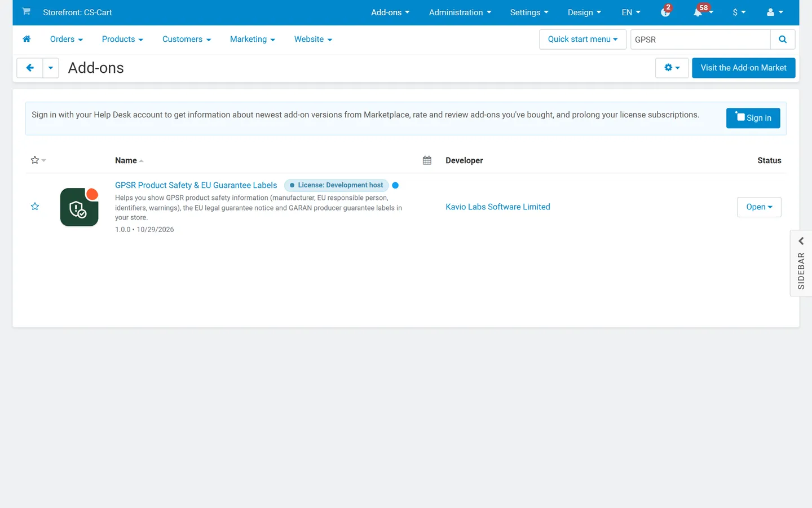Click the blue dot next to license badge

tap(395, 185)
